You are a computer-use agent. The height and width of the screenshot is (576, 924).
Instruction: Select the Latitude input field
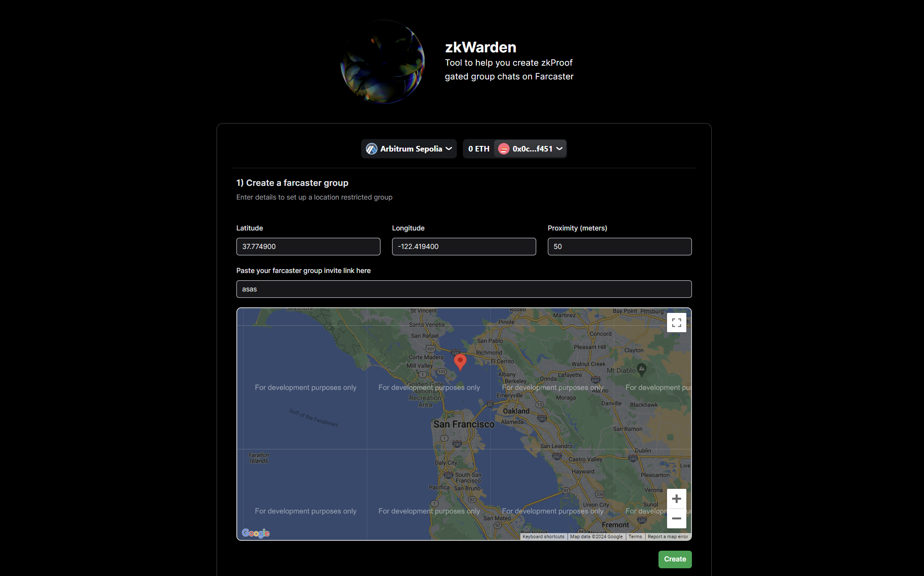coord(308,246)
